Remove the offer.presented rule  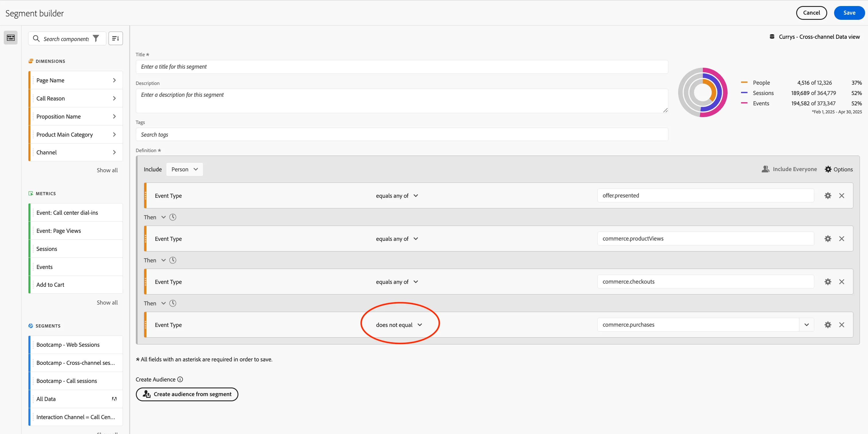(x=841, y=196)
